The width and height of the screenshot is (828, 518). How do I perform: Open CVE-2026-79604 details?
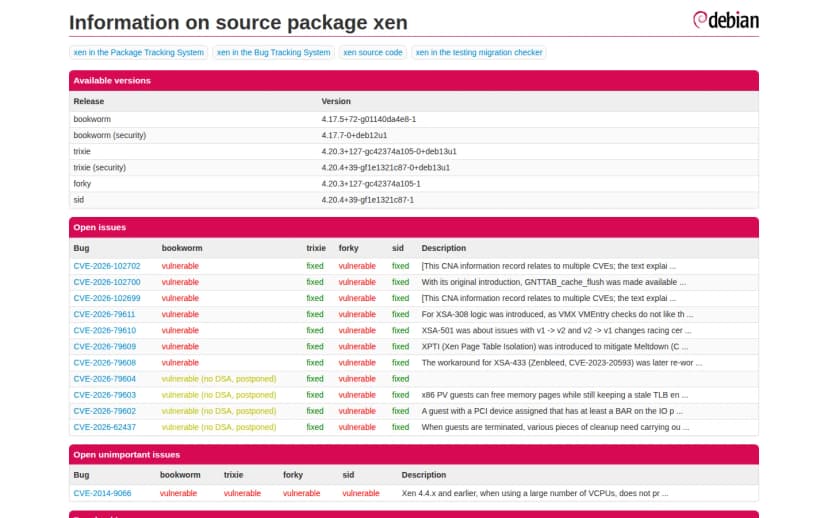pos(105,379)
